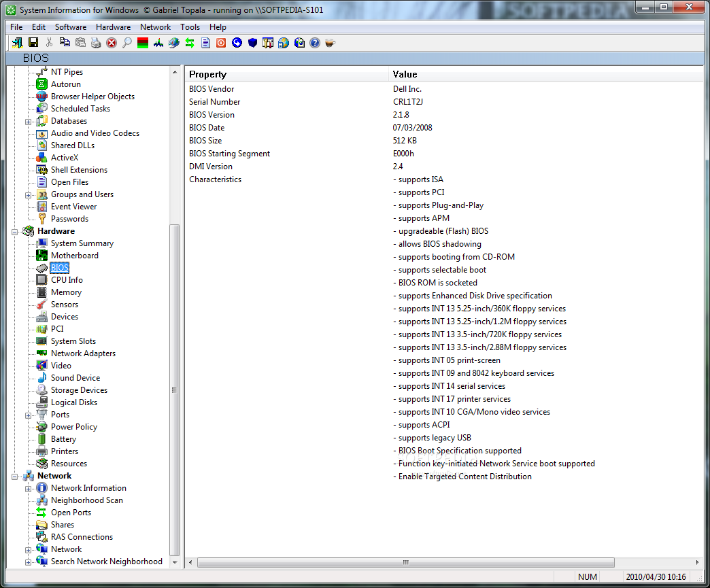
Task: Select Passwords in the Software tree
Action: click(69, 219)
